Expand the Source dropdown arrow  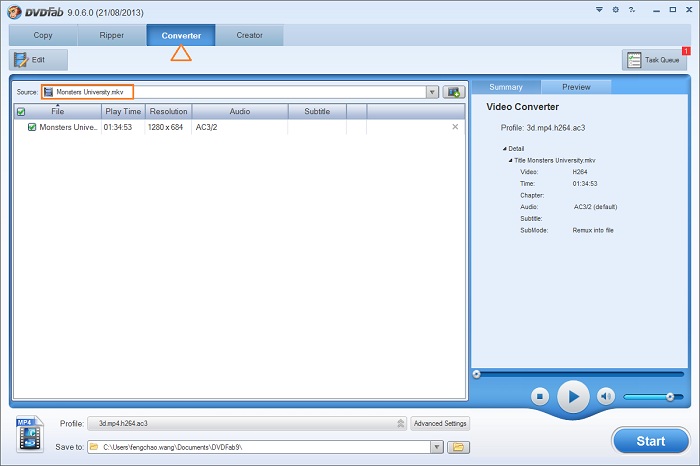[x=432, y=92]
